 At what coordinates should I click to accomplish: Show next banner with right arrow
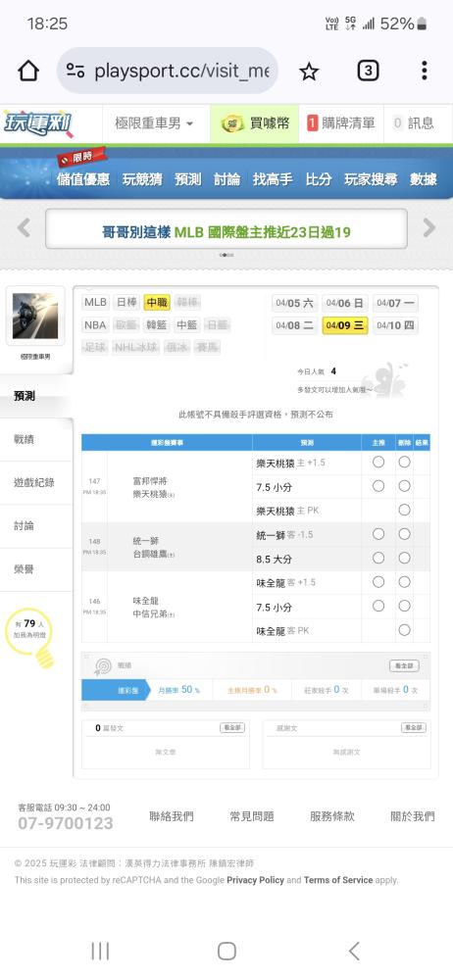pyautogui.click(x=429, y=227)
